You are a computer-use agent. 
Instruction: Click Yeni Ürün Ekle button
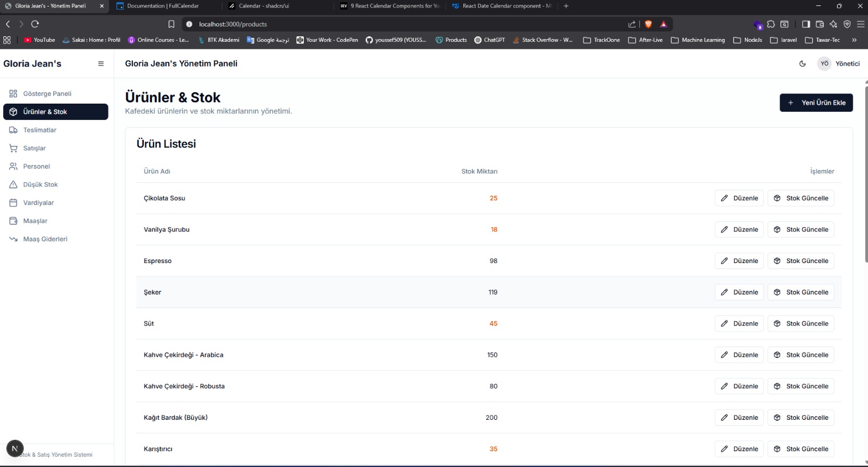tap(816, 103)
